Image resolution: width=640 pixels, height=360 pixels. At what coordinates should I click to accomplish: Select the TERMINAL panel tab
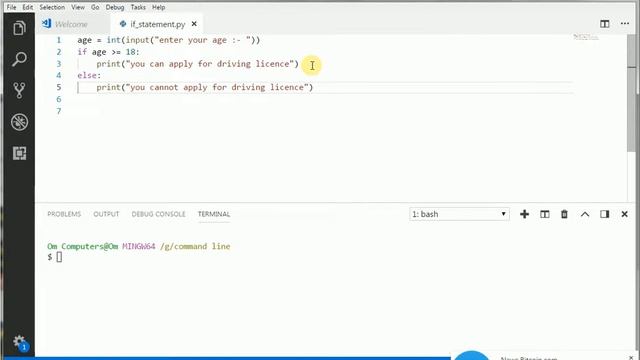point(214,214)
